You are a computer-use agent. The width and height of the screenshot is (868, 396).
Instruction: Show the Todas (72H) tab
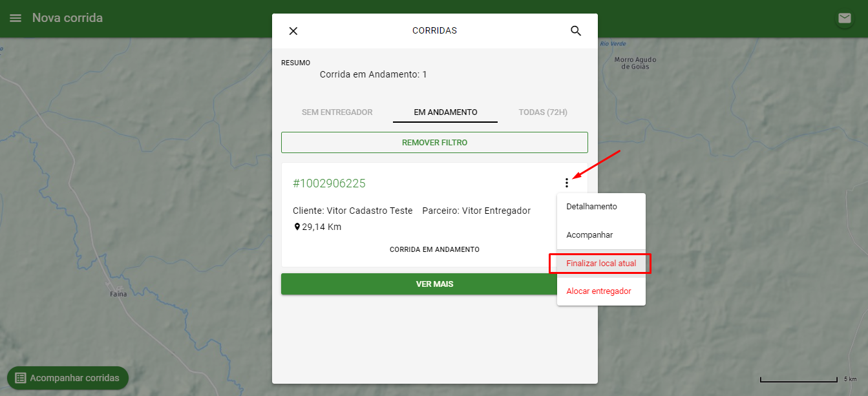click(x=543, y=112)
